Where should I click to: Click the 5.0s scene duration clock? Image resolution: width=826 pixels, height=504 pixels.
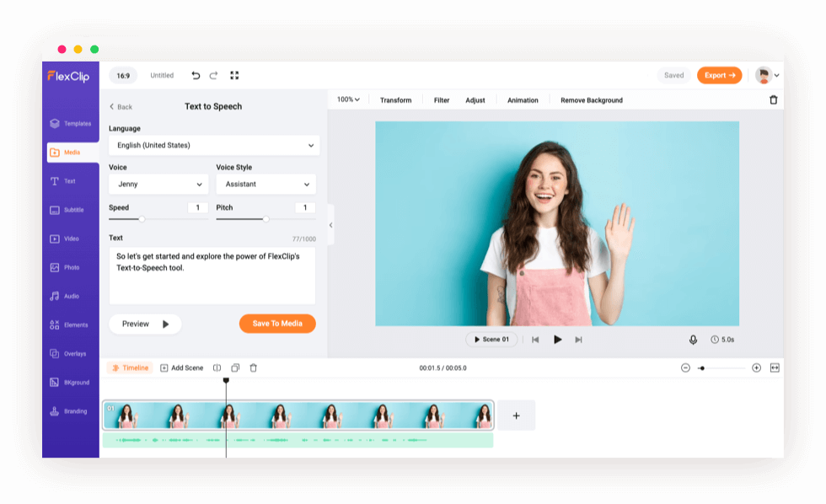(722, 340)
